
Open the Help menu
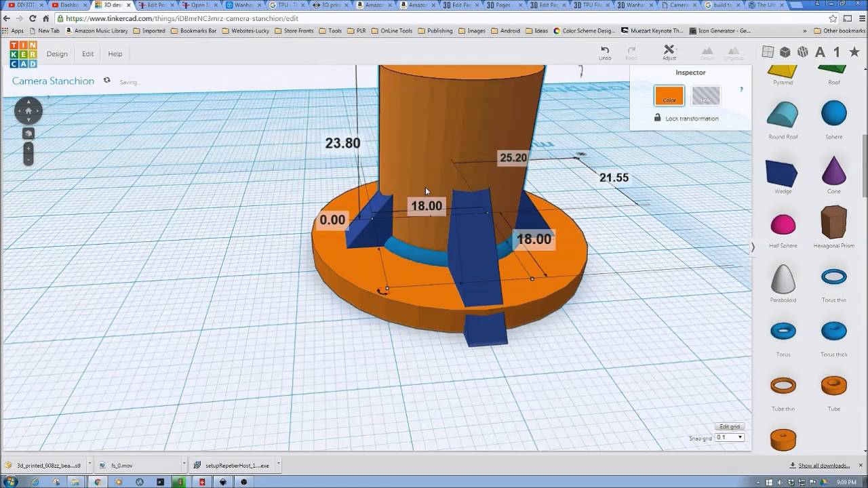point(115,54)
